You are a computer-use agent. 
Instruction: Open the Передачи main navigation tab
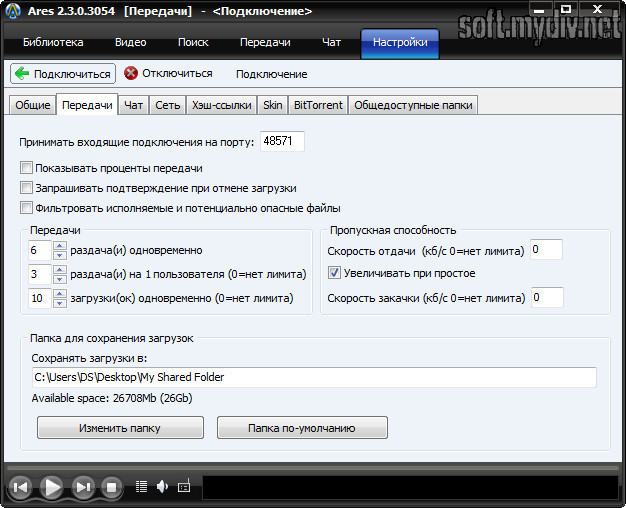(x=265, y=42)
